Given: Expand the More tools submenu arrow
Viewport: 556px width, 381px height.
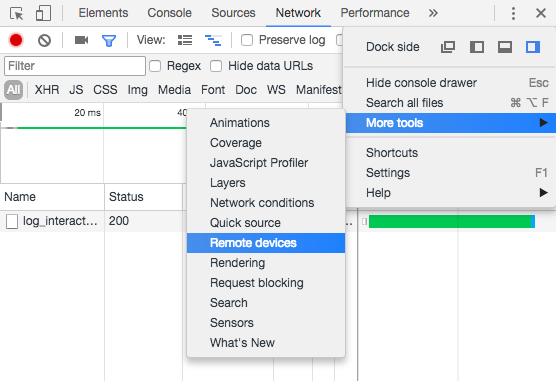Looking at the screenshot, I should tap(543, 123).
